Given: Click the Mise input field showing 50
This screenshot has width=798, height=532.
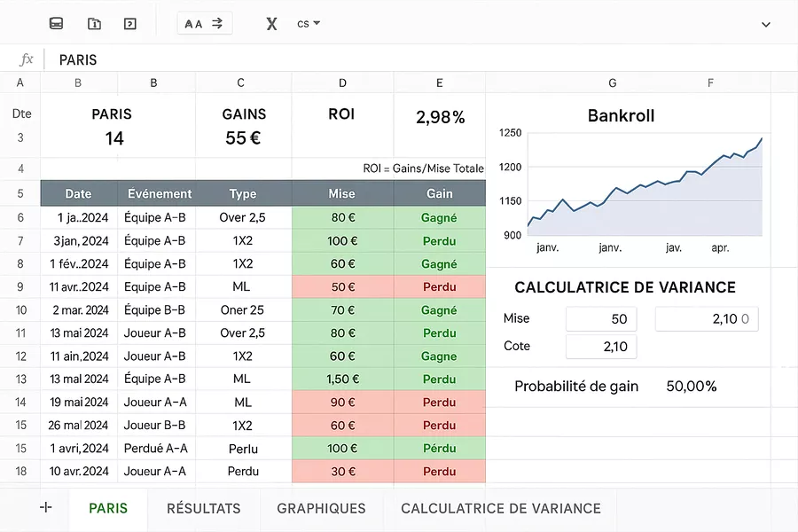Looking at the screenshot, I should coord(601,318).
